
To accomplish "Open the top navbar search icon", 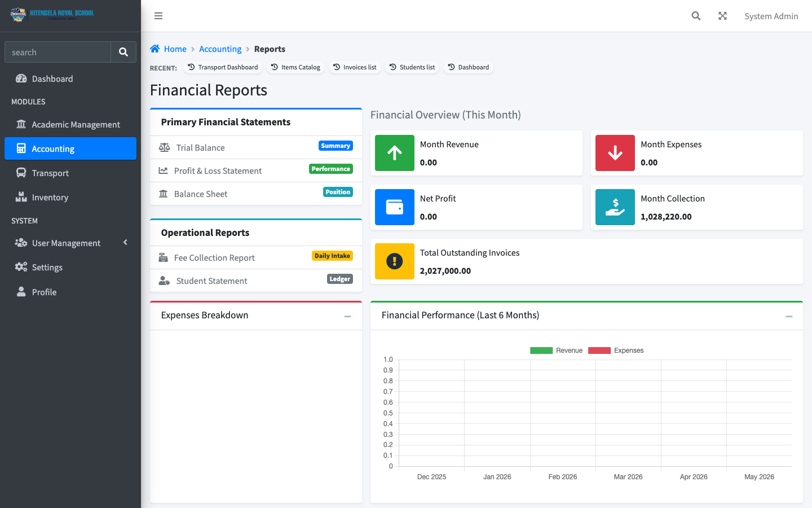I will (x=696, y=16).
